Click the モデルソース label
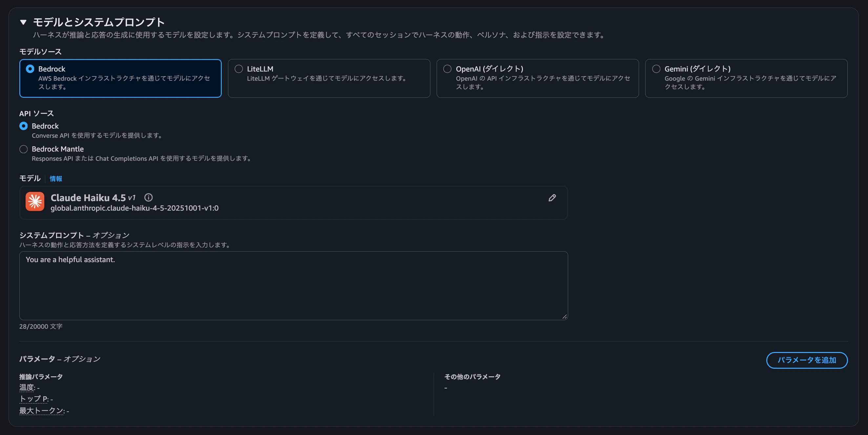This screenshot has width=868, height=435. pyautogui.click(x=40, y=52)
